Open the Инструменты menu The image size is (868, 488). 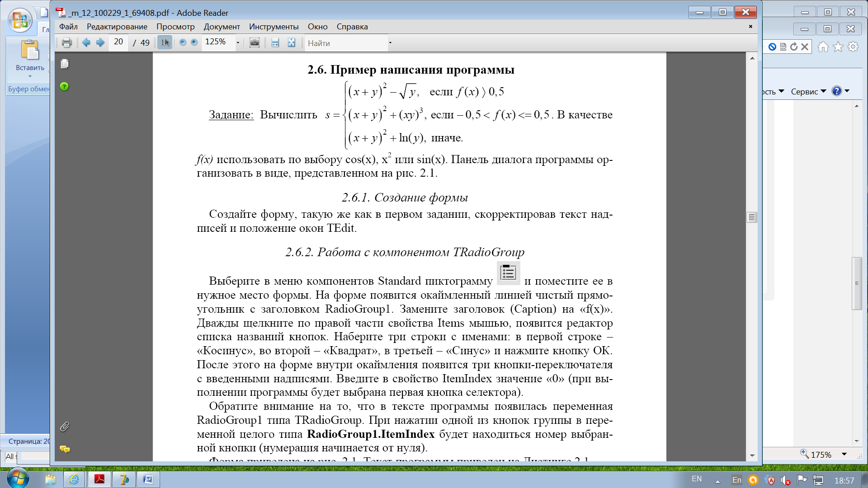click(274, 27)
